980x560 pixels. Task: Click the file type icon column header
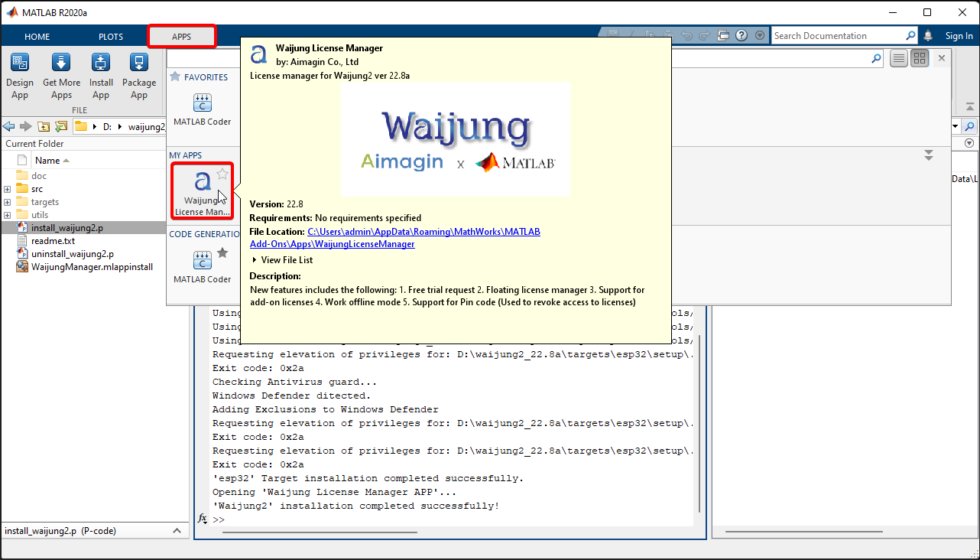click(21, 161)
